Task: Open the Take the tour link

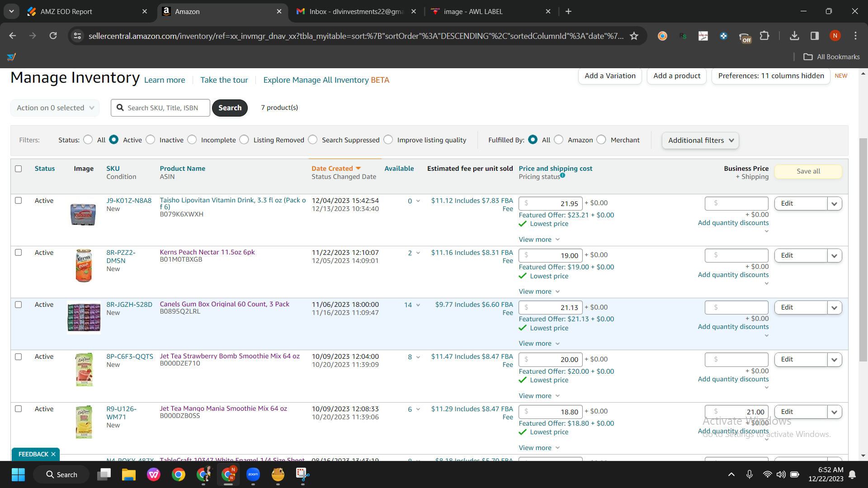Action: tap(224, 80)
